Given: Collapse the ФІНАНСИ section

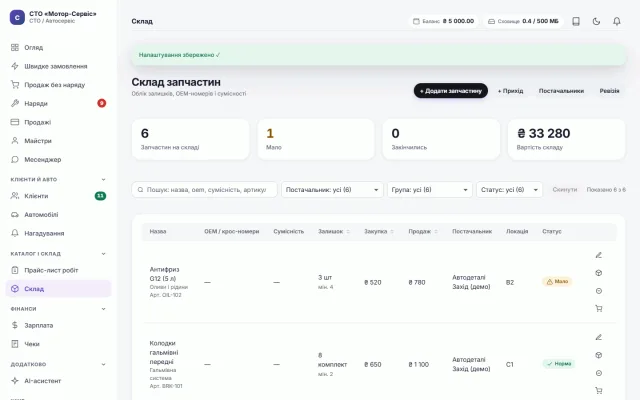Looking at the screenshot, I should (x=103, y=309).
